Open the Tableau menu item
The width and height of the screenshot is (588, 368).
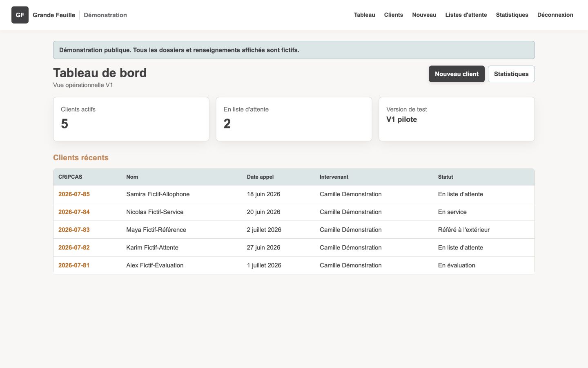[364, 15]
